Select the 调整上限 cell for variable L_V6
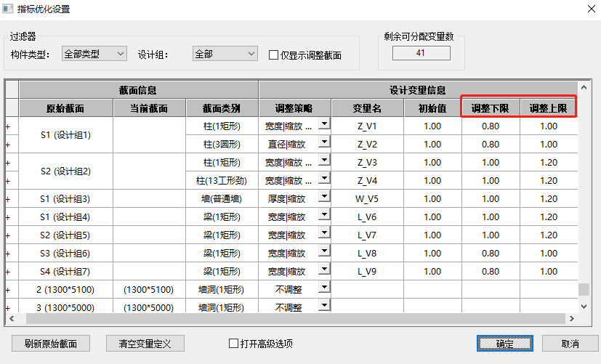This screenshot has width=601, height=364. coord(549,217)
